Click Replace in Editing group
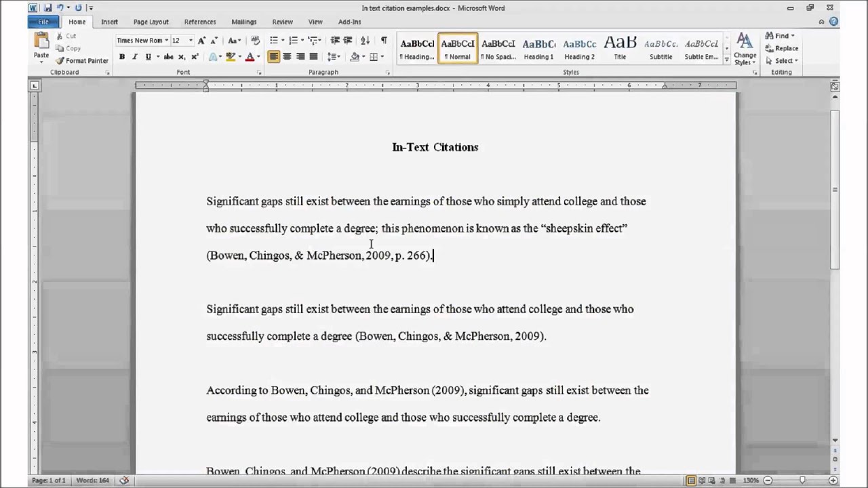Image resolution: width=868 pixels, height=488 pixels. [x=782, y=48]
